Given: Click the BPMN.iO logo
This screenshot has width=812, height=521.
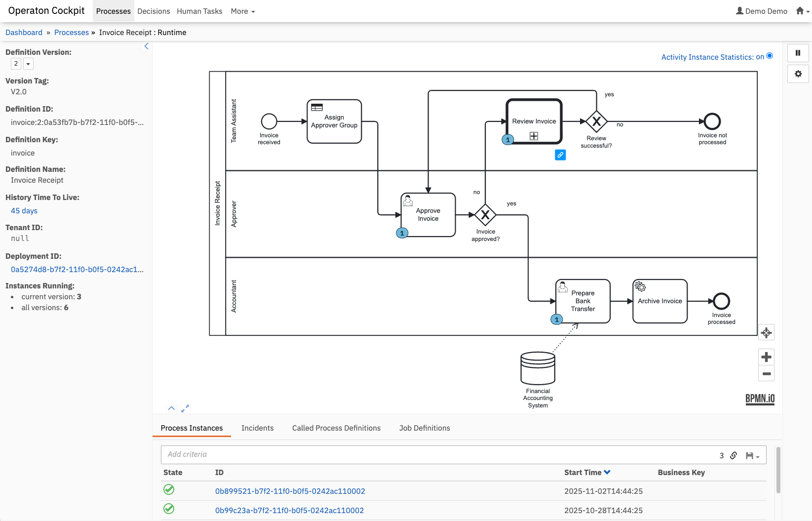Looking at the screenshot, I should [x=760, y=399].
